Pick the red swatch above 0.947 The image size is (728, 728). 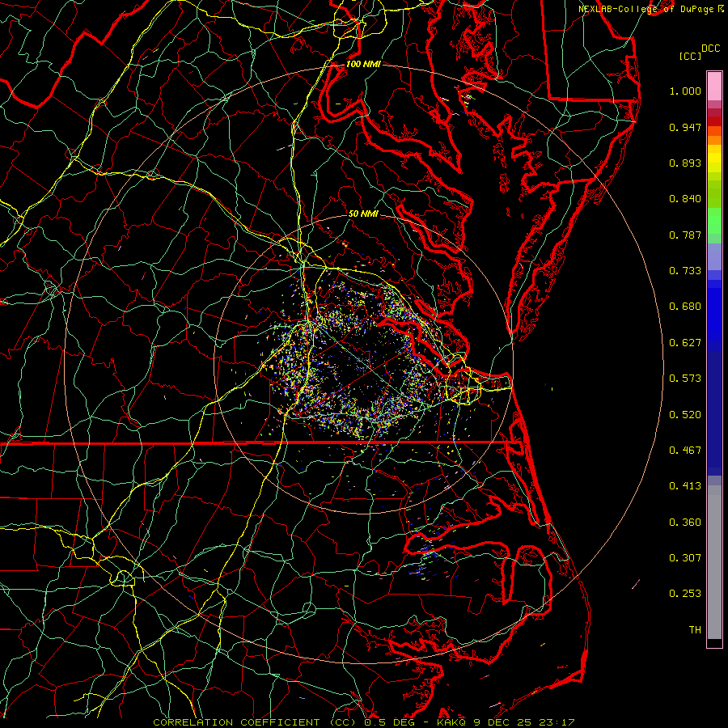(x=714, y=121)
